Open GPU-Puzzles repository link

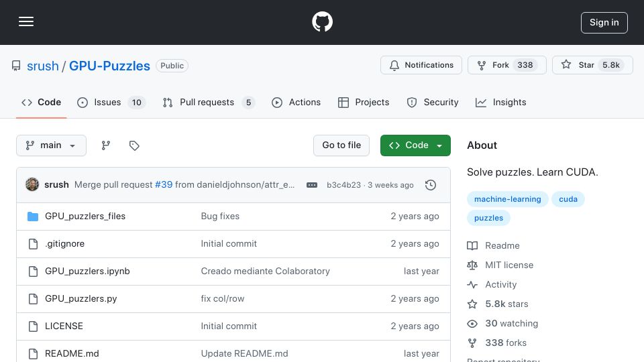[109, 66]
